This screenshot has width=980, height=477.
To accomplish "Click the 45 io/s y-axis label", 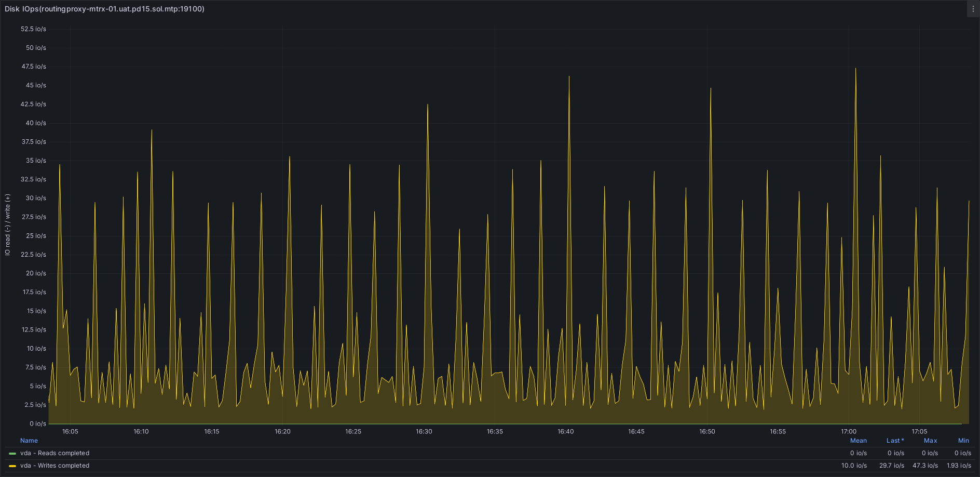I will point(36,85).
